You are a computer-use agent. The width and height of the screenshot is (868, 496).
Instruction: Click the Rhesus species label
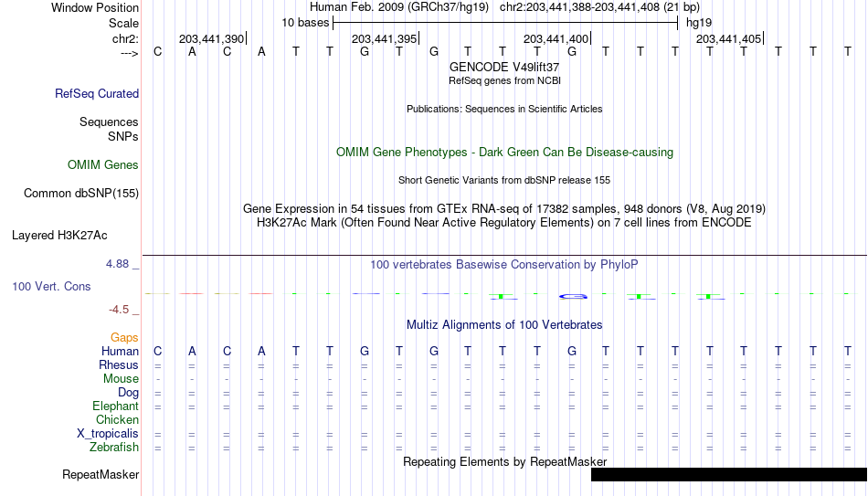[x=119, y=364]
